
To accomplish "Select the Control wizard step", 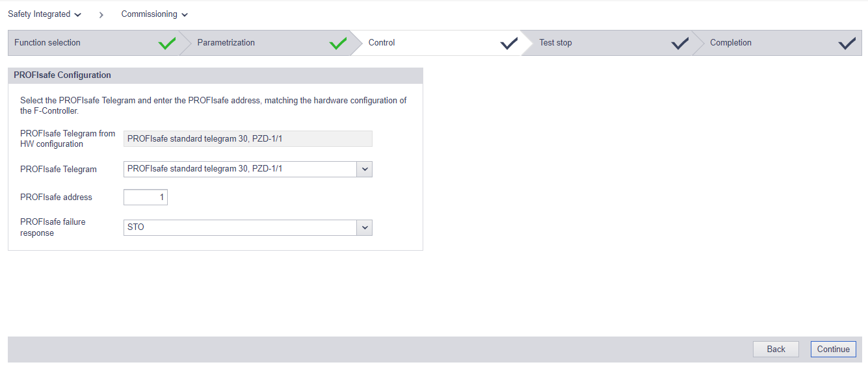I will [x=436, y=43].
